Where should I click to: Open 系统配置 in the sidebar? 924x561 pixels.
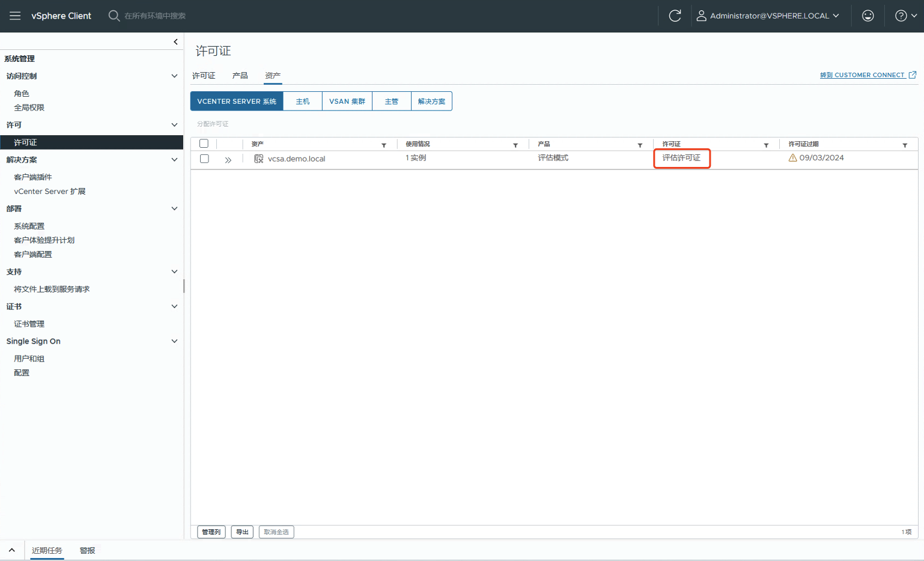click(29, 226)
